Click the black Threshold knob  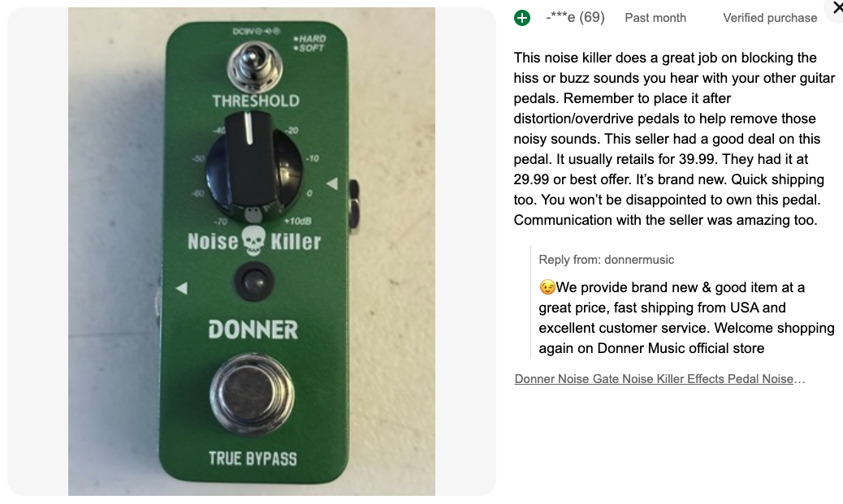[x=253, y=165]
